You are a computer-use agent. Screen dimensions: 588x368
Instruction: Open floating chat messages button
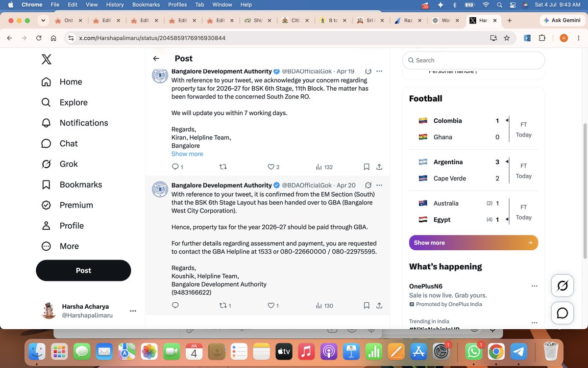[x=563, y=313]
